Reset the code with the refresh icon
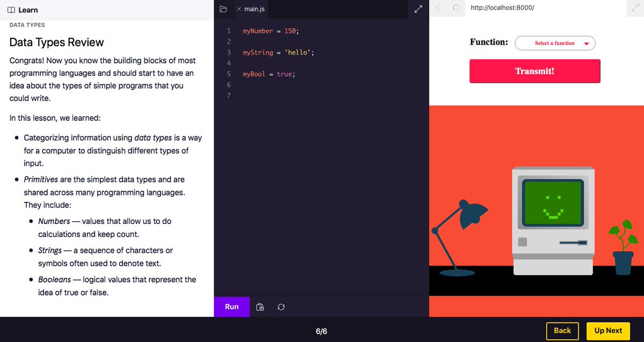This screenshot has width=644, height=342. [281, 307]
